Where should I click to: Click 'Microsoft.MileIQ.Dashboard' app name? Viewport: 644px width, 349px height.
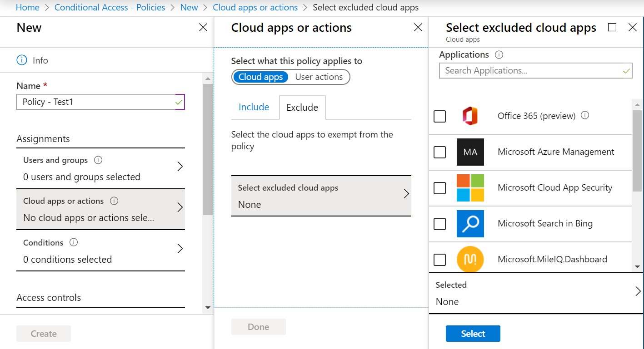[x=552, y=259]
